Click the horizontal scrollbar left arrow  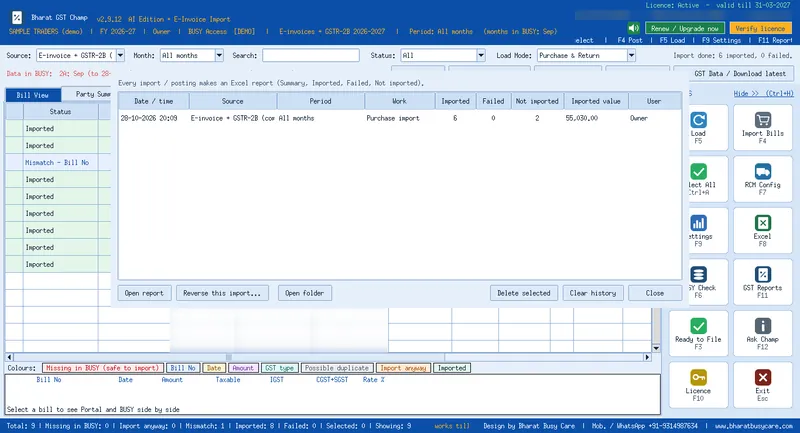pyautogui.click(x=9, y=357)
